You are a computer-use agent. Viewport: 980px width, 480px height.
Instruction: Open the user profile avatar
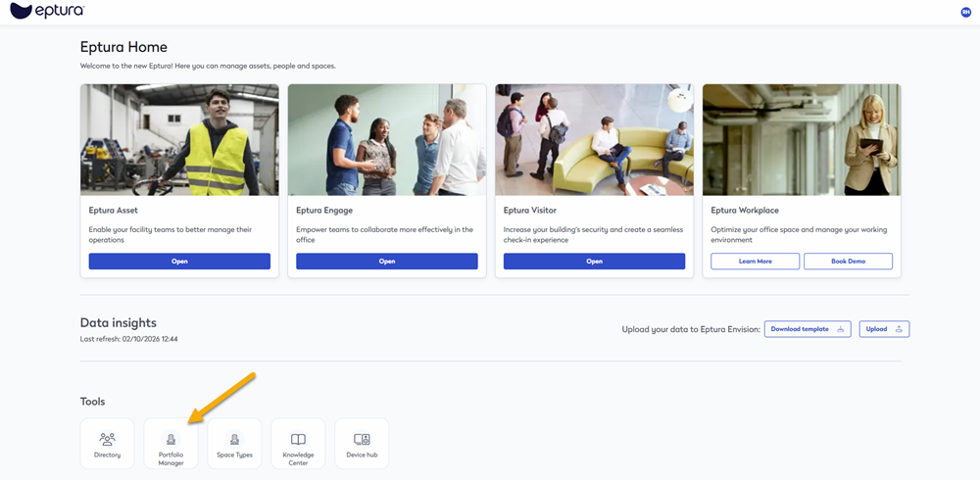tap(966, 12)
